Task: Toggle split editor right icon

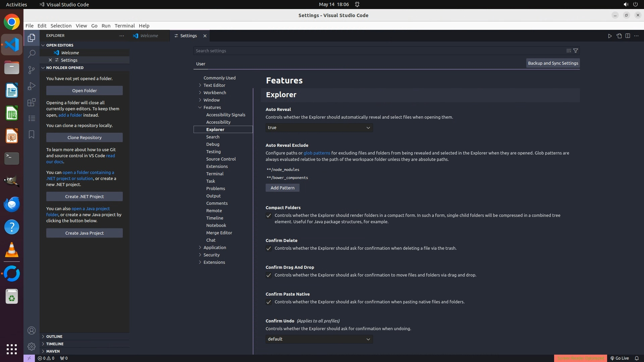Action: [x=628, y=36]
